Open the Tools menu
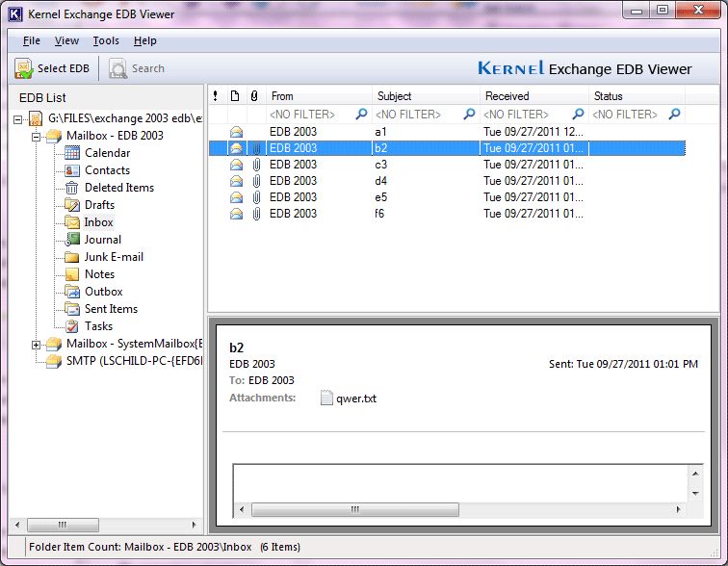The image size is (728, 566). point(106,40)
